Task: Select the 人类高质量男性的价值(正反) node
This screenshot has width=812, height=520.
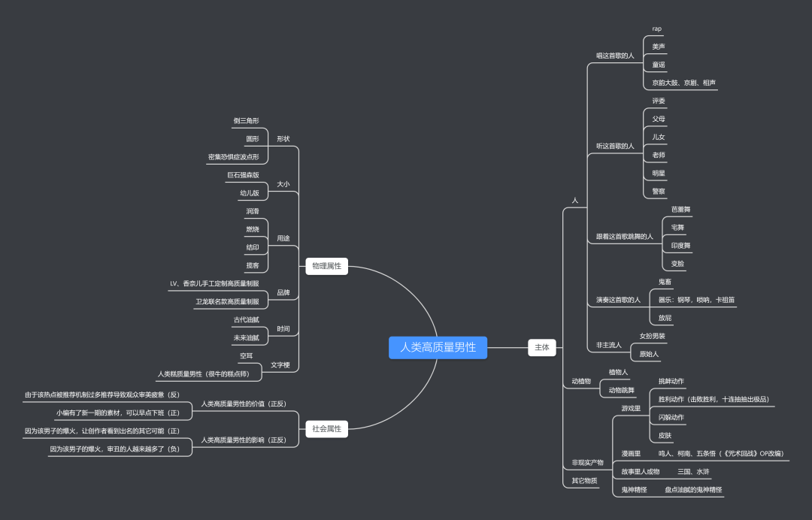Action: point(244,404)
